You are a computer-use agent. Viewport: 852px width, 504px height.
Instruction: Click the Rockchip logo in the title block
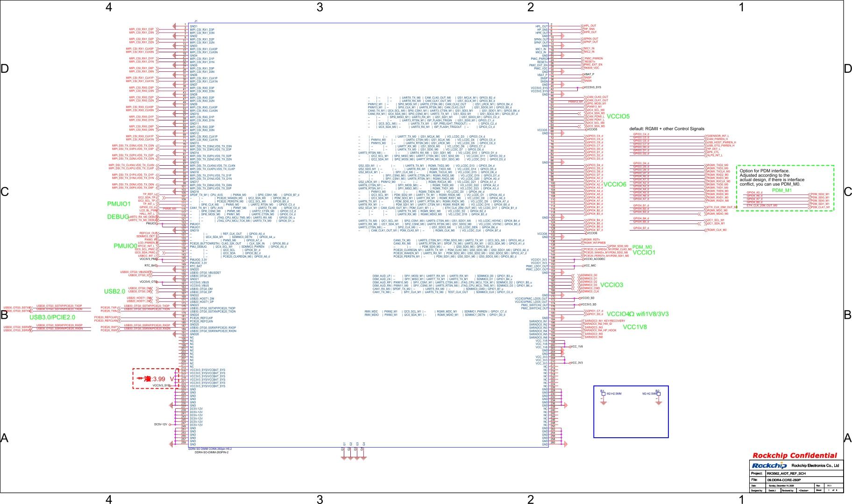[769, 466]
